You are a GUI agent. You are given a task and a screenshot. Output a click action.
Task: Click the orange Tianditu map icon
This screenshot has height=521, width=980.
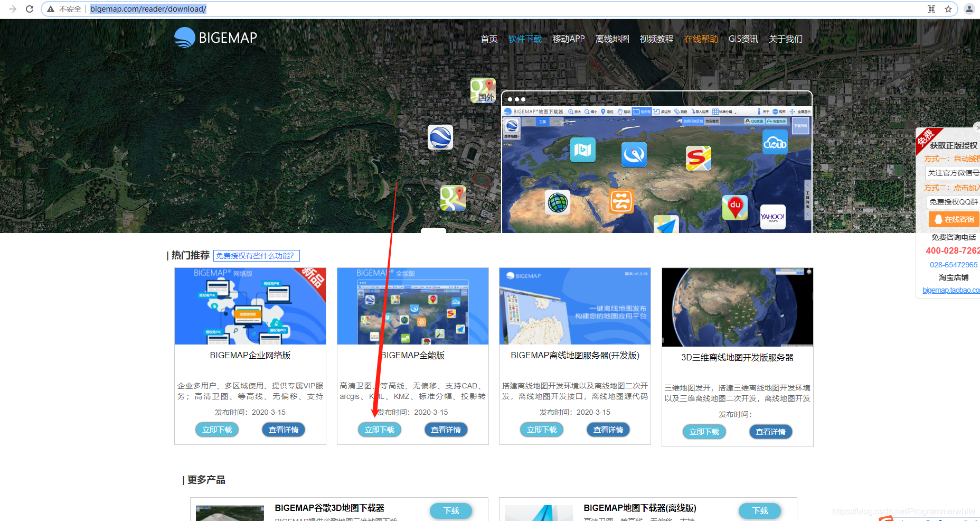[x=621, y=201]
